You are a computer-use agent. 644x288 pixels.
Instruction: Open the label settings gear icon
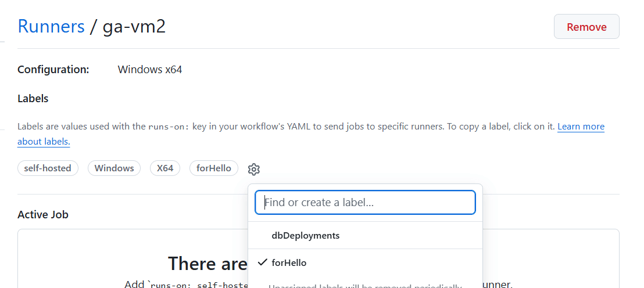pyautogui.click(x=254, y=169)
